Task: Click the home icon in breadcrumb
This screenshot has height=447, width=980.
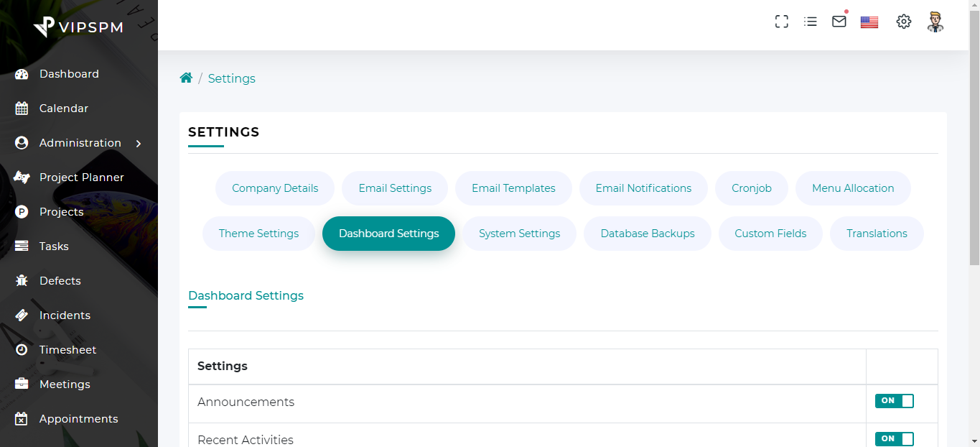Action: [x=186, y=78]
